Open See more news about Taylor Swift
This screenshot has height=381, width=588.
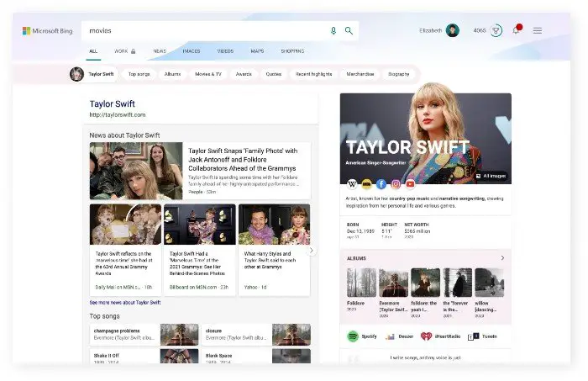125,303
